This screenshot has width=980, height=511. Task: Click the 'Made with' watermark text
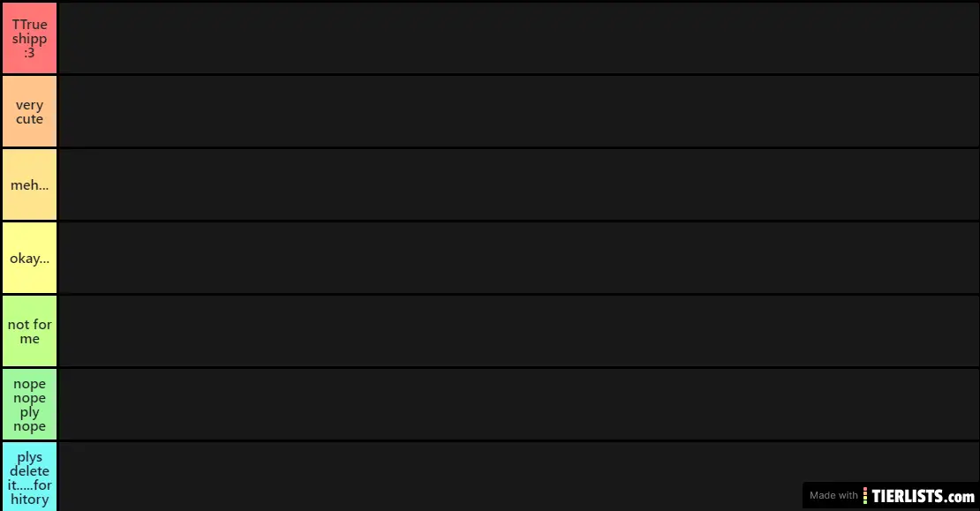click(x=833, y=496)
